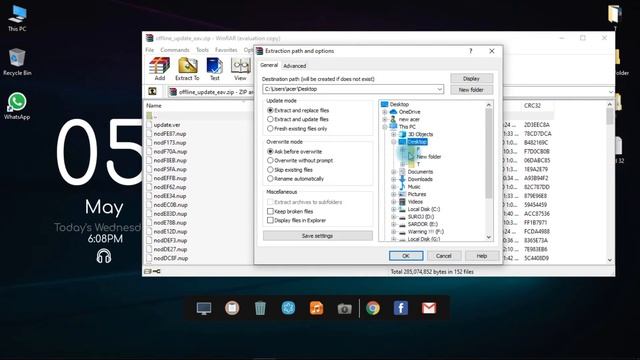Open the orange music icon in the dock
Image resolution: width=640 pixels, height=360 pixels.
[316, 308]
